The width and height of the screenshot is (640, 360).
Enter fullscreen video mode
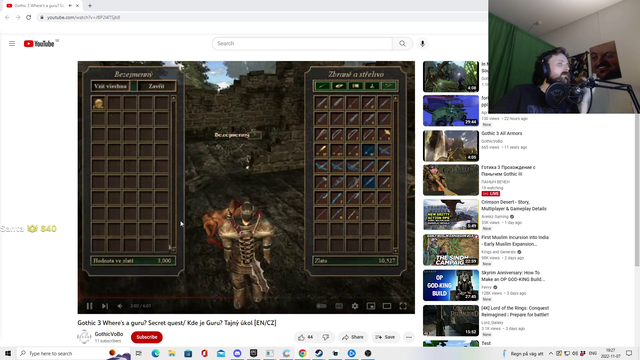(x=403, y=306)
